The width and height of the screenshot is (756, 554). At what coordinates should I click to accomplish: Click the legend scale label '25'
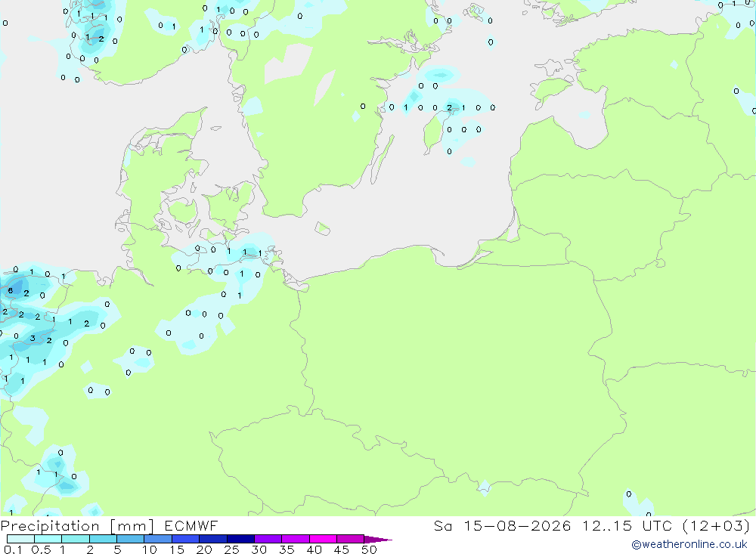coord(231,549)
